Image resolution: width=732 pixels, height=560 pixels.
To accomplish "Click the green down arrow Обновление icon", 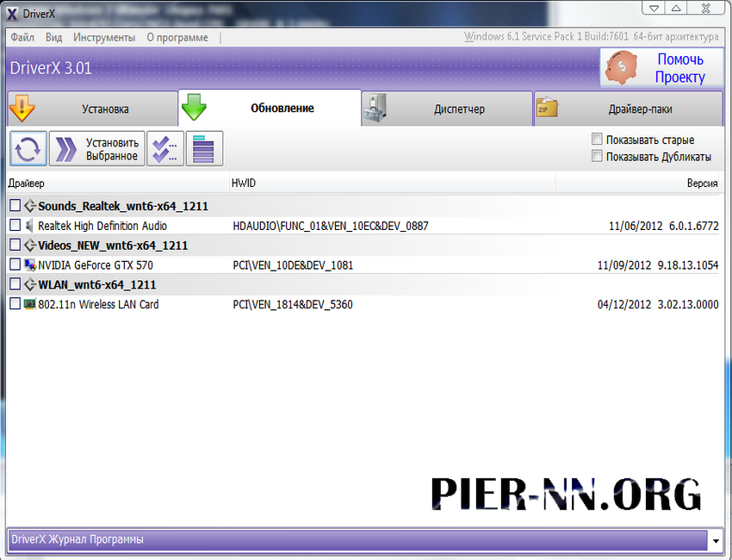I will click(195, 108).
